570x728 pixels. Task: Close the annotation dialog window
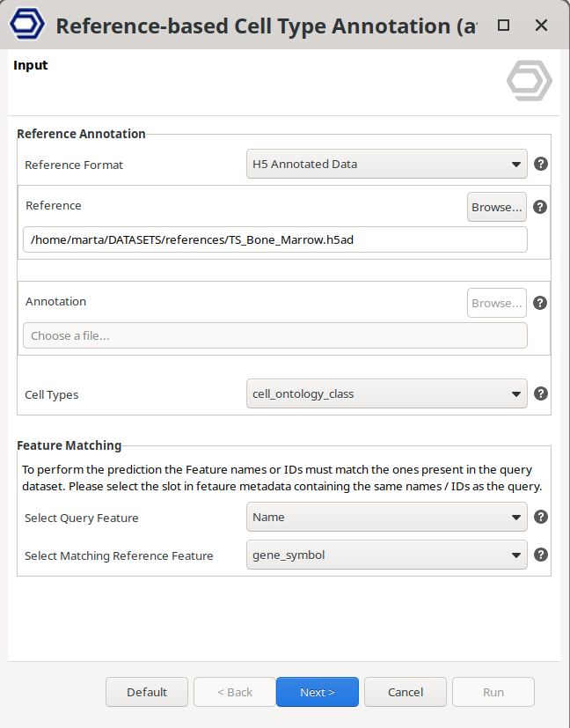[x=542, y=26]
